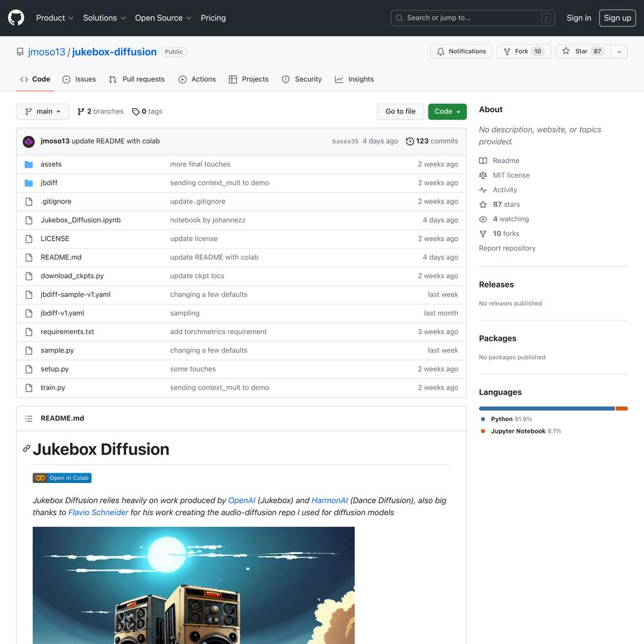Click the Sign up button
The image size is (644, 644).
coord(618,18)
